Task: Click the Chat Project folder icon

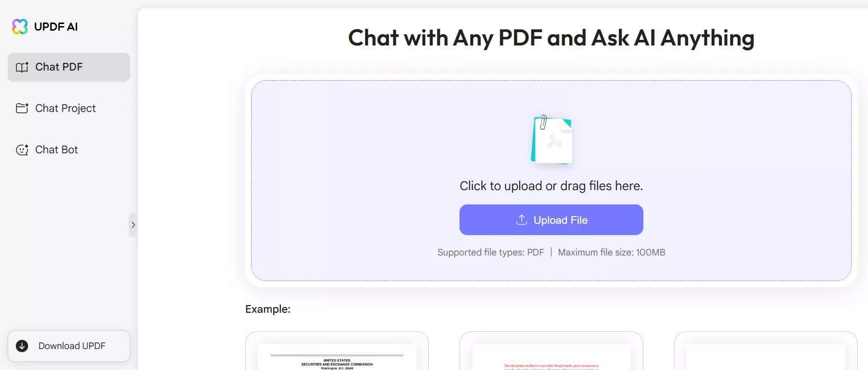Action: (x=22, y=108)
